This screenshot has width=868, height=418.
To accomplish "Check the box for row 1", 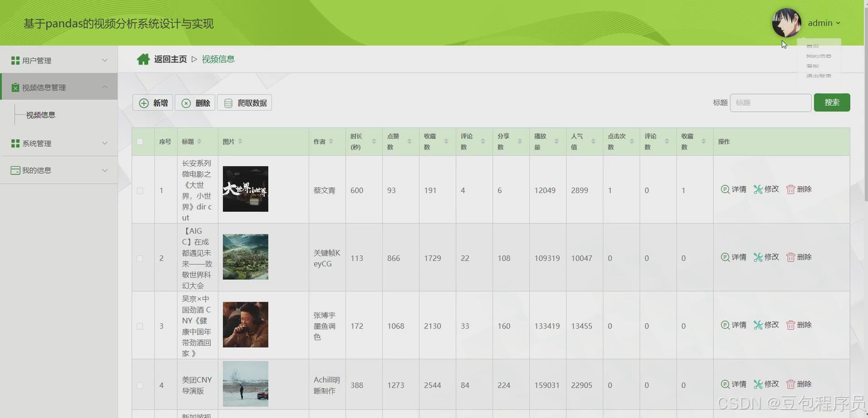I will click(x=140, y=191).
